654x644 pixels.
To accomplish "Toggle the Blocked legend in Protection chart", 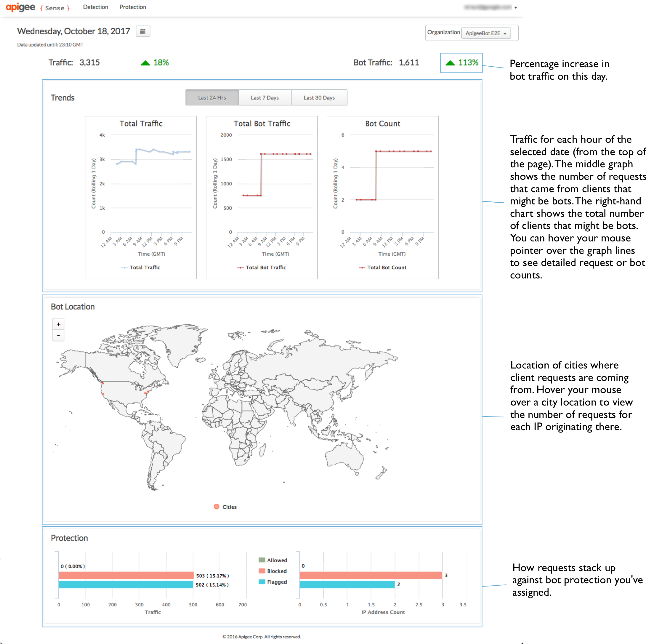I will (x=272, y=571).
